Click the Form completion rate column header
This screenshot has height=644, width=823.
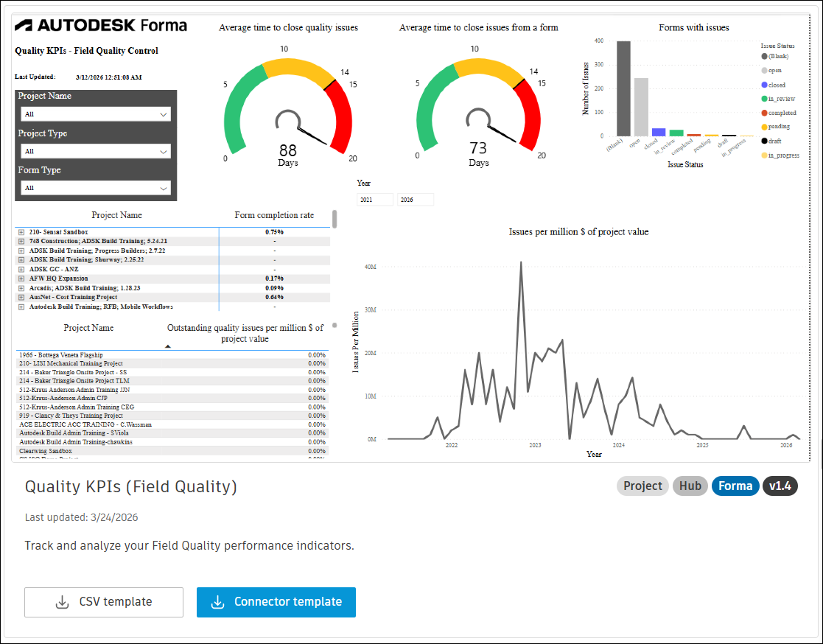coord(274,215)
